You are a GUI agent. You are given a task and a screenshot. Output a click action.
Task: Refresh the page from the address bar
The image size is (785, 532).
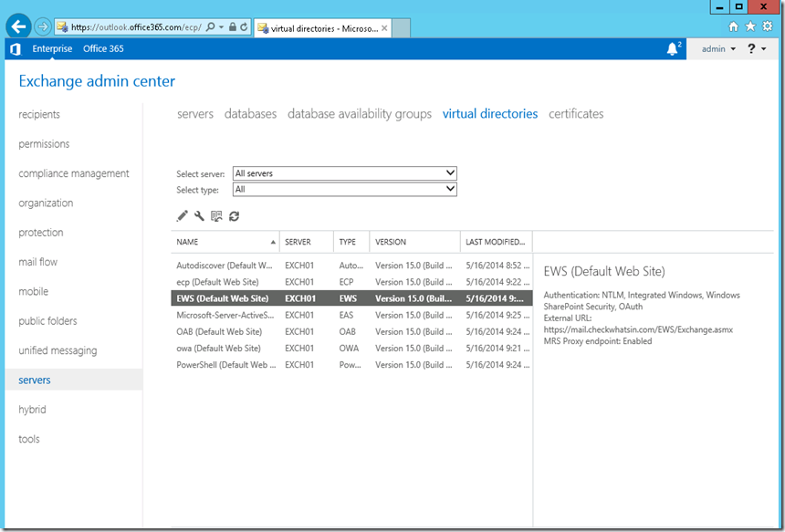[244, 27]
